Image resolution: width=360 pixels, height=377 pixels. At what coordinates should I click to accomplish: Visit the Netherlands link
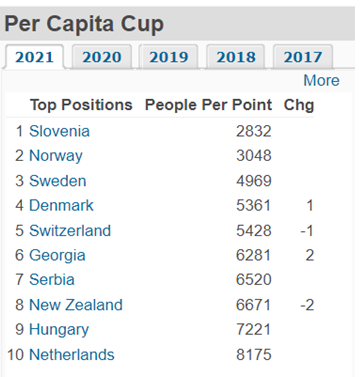pos(72,354)
